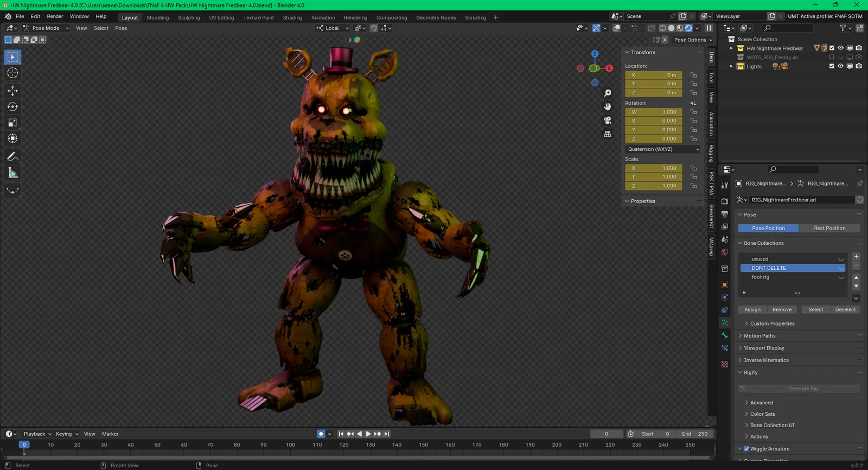Select the Breakdowner pose tool
This screenshot has width=868, height=470.
click(12, 190)
